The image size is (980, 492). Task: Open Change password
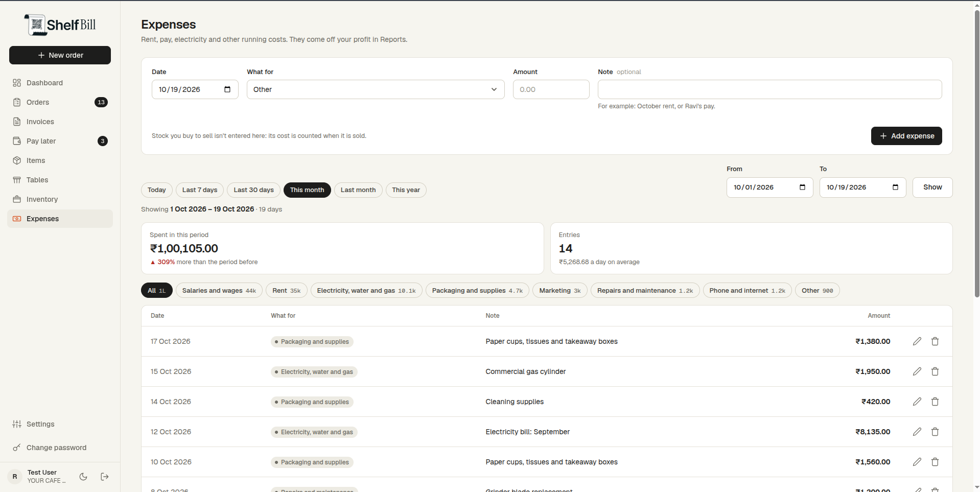coord(60,448)
